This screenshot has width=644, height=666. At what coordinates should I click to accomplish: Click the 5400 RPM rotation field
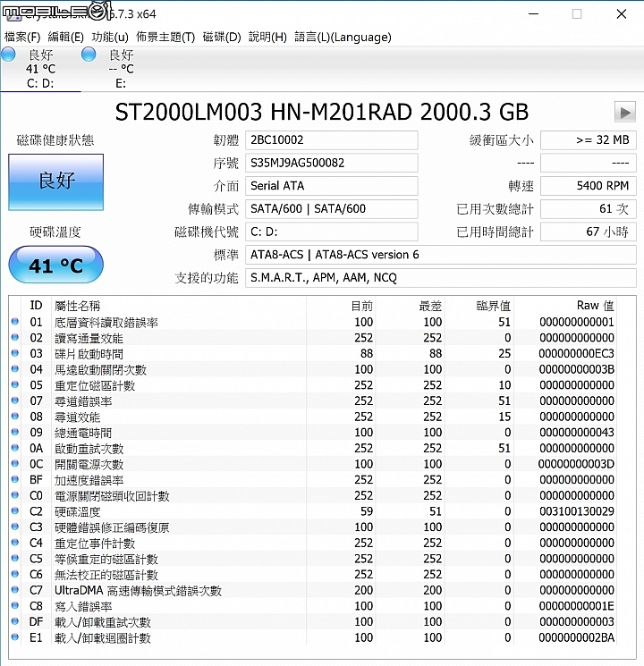click(x=589, y=186)
